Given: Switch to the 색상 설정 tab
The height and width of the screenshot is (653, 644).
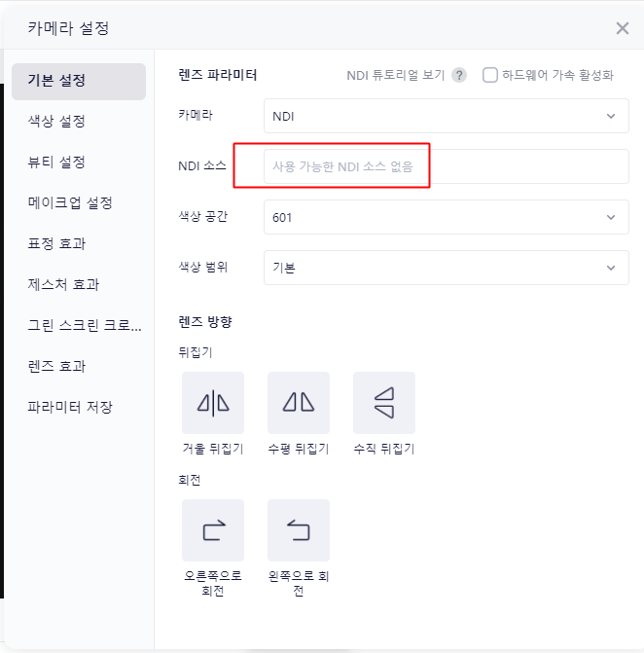Looking at the screenshot, I should 56,122.
